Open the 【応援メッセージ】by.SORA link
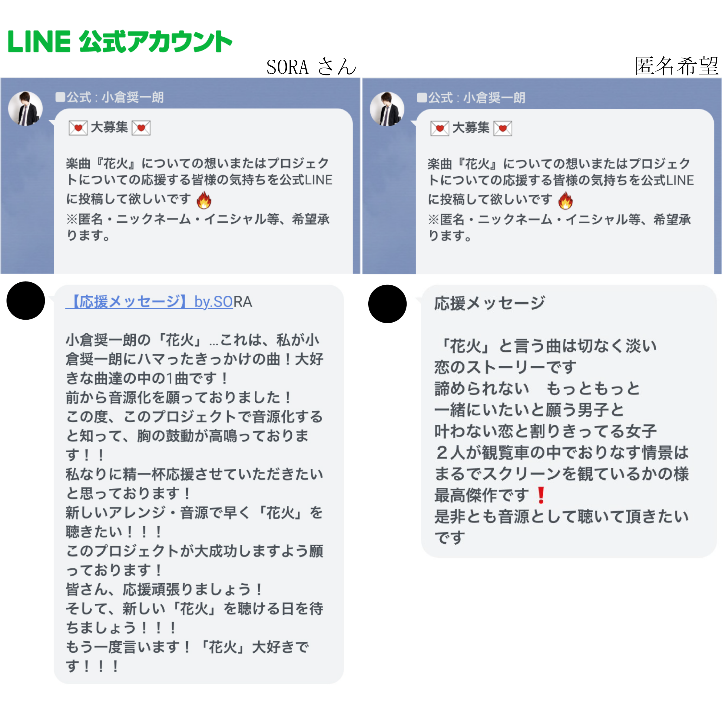Image resolution: width=722 pixels, height=728 pixels. [x=159, y=302]
